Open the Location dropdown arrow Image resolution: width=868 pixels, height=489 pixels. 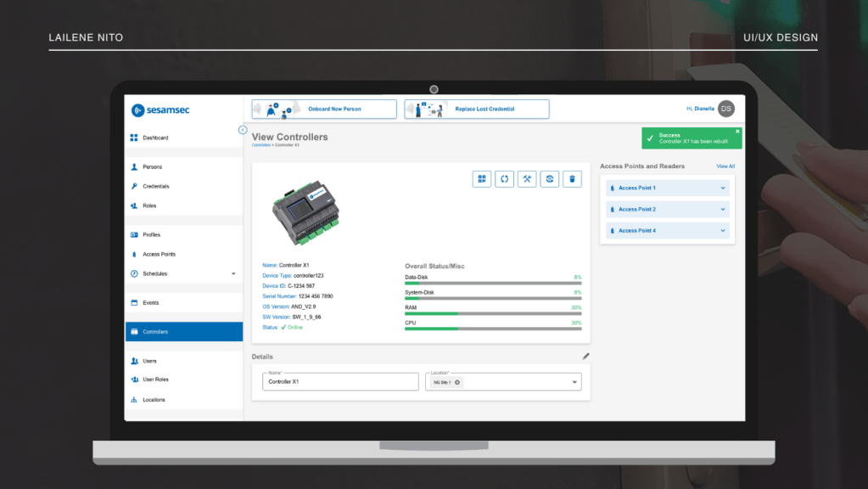coord(574,383)
